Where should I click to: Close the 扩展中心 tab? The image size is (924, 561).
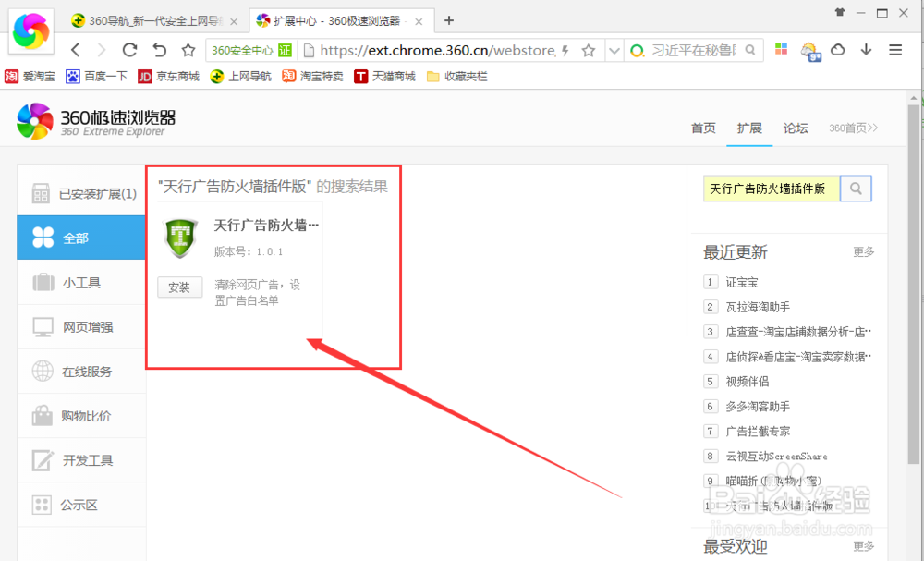419,22
